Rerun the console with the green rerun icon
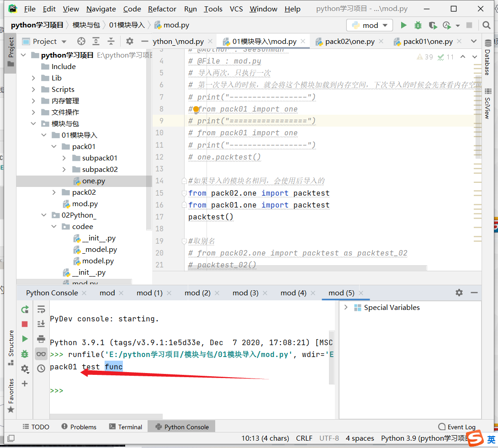 coord(25,309)
